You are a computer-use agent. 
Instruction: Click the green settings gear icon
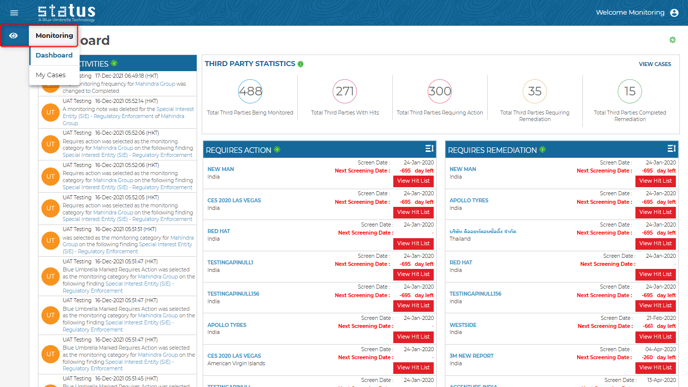pyautogui.click(x=672, y=40)
